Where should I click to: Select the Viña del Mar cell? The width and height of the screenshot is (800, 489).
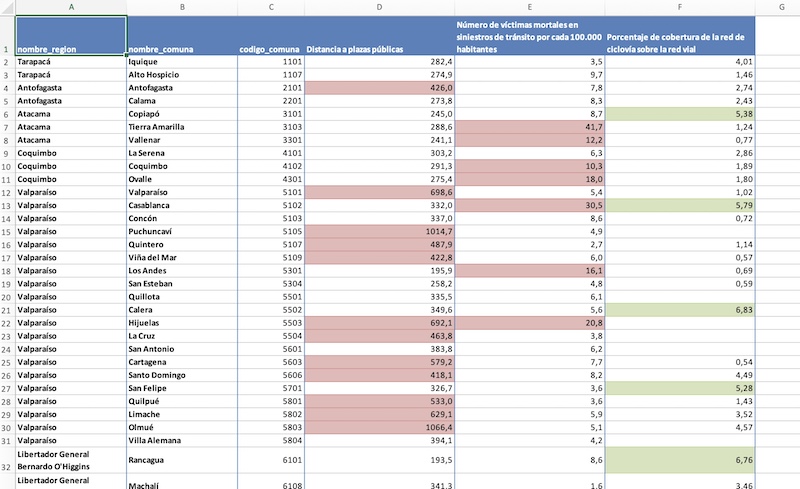point(182,258)
